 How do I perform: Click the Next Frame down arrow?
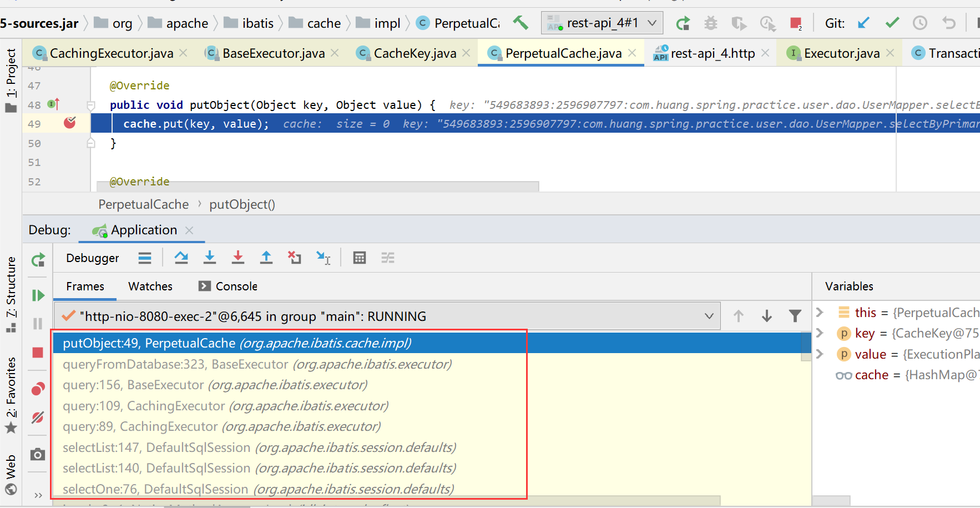point(767,316)
